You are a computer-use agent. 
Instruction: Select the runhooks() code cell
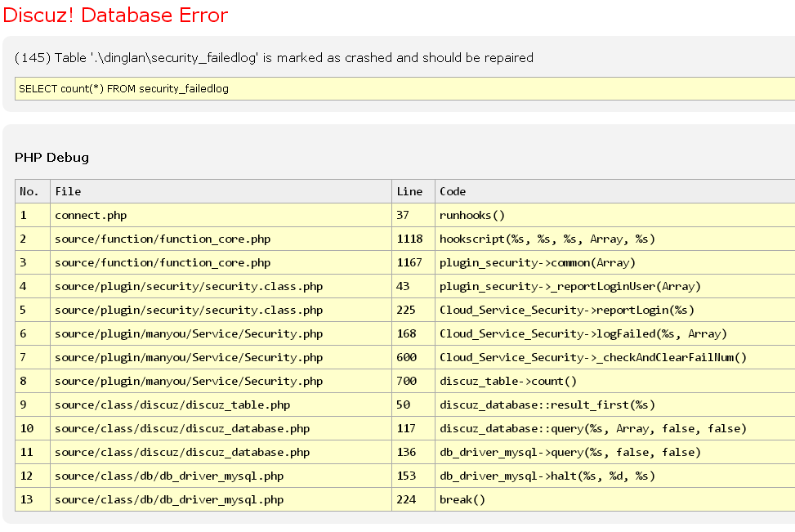472,215
